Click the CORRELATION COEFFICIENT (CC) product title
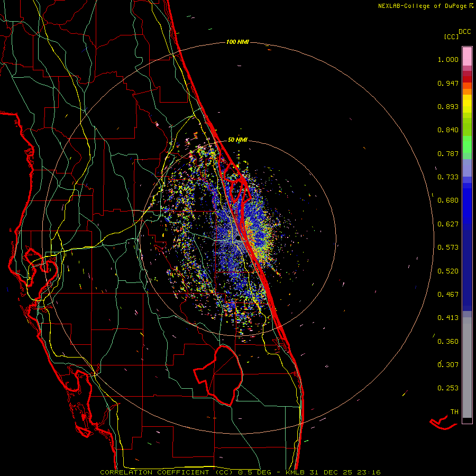Viewport: 476px width, 476px height. pyautogui.click(x=167, y=472)
